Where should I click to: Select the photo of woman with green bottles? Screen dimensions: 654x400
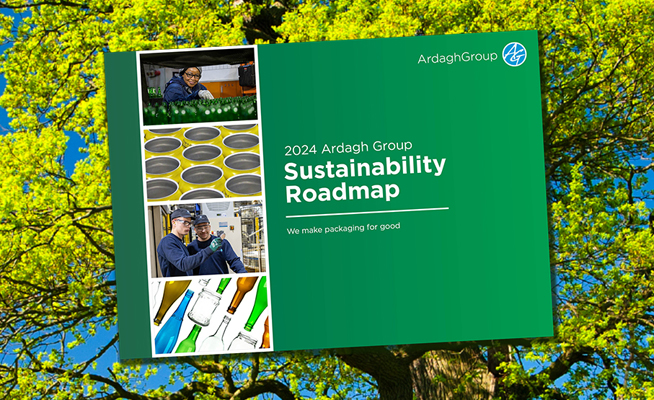tap(198, 86)
